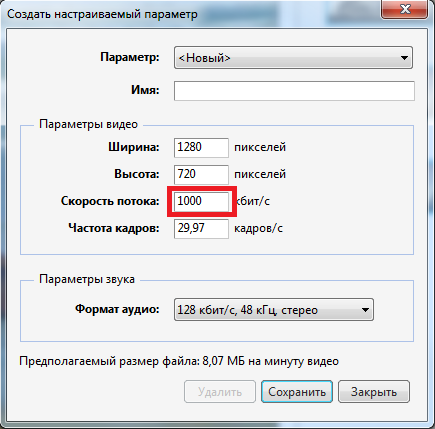
Task: Click the Ширина field containing 1280
Action: [201, 147]
